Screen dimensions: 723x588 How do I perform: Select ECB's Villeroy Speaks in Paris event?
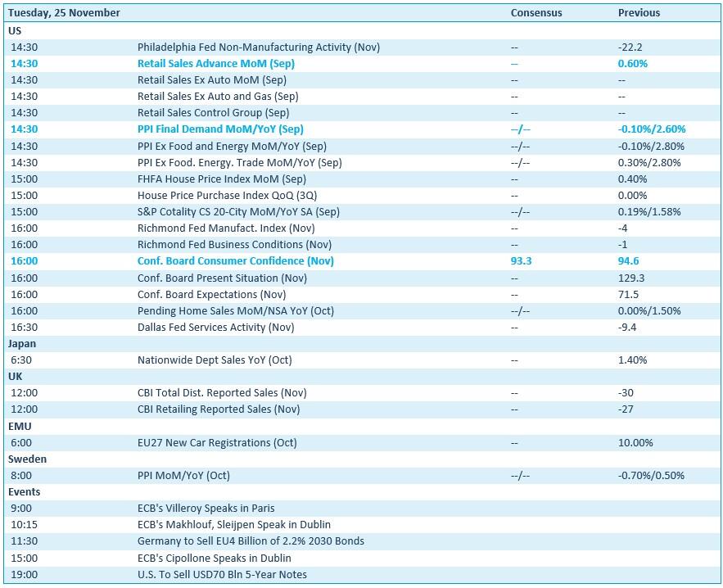(205, 509)
